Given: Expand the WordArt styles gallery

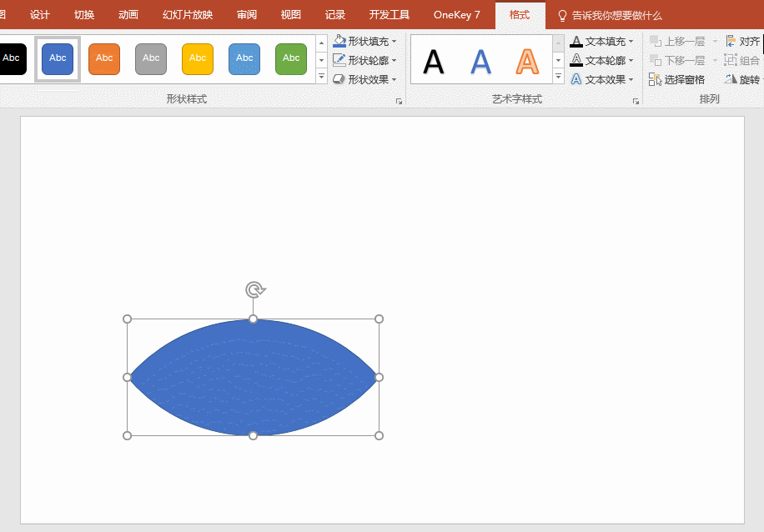Looking at the screenshot, I should (x=558, y=77).
